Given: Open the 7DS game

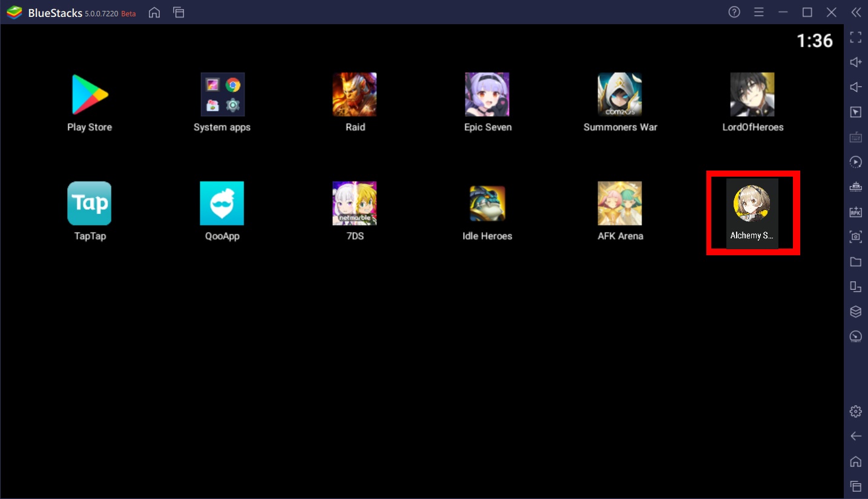Looking at the screenshot, I should (x=355, y=204).
